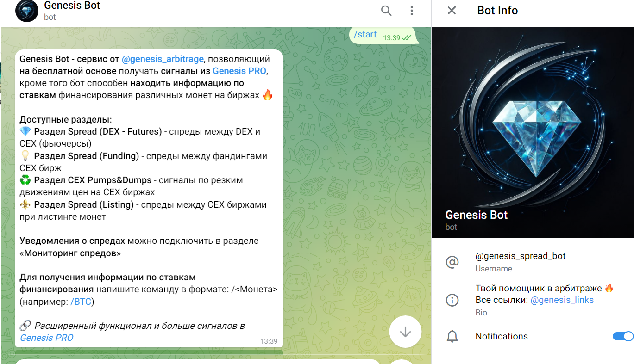Image resolution: width=634 pixels, height=364 pixels.
Task: Open the Genesis PRO link in first paragraph
Action: pos(239,71)
